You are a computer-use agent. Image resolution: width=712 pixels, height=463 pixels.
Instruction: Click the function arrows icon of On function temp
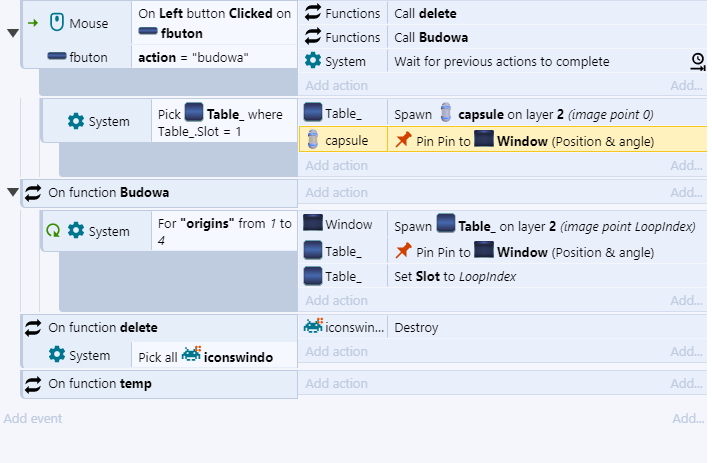pos(33,384)
